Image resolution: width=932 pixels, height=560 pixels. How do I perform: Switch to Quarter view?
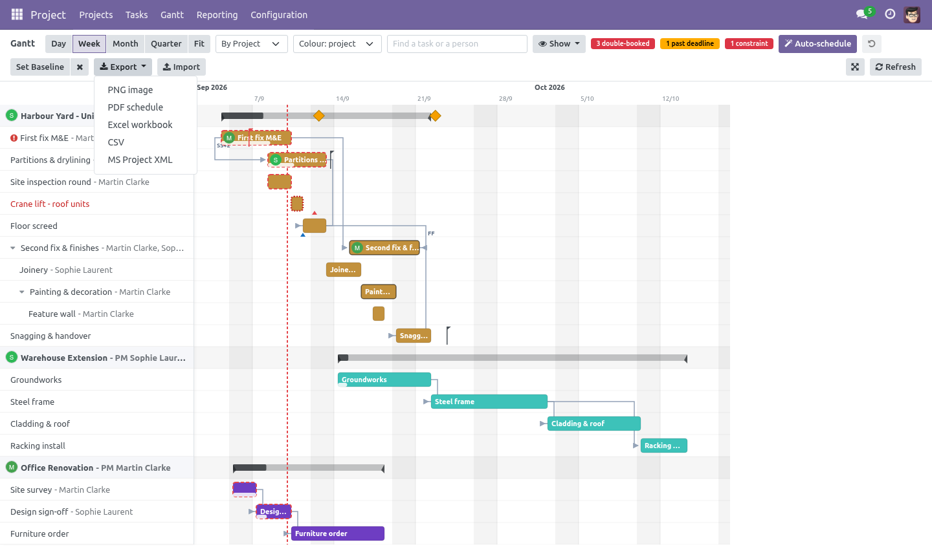[166, 44]
